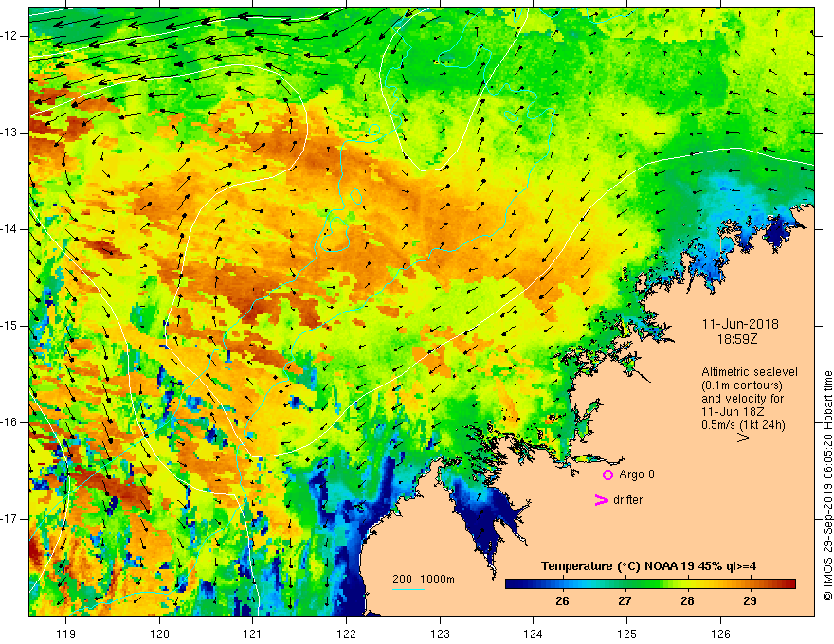Click the magenta Argo circle legend marker
This screenshot has height=644, width=834.
click(x=607, y=475)
